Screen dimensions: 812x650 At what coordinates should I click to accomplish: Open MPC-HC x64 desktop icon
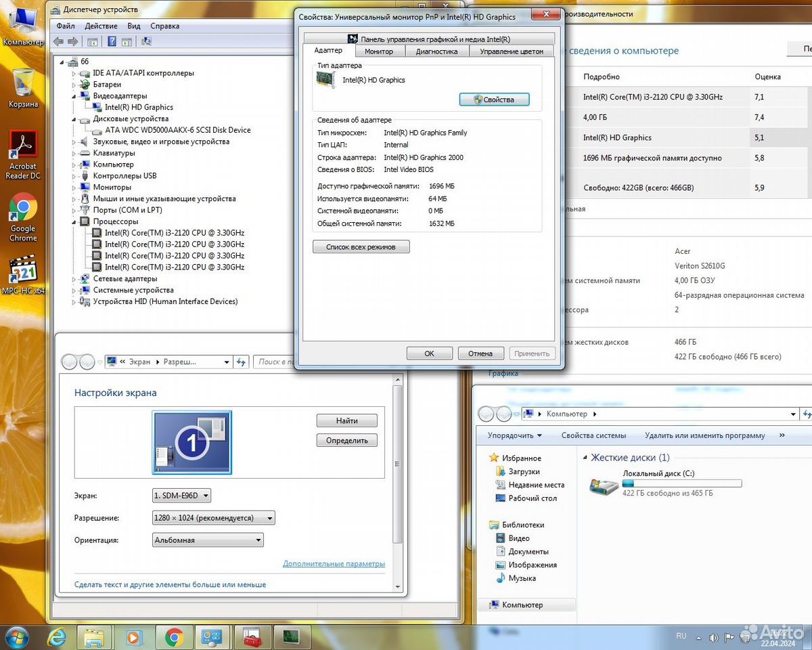pos(23,275)
